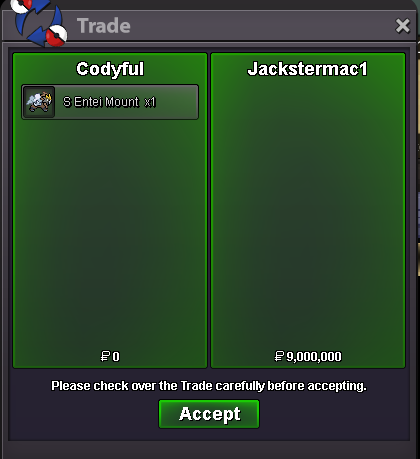
Task: Click the Trade window title text
Action: coord(104,26)
